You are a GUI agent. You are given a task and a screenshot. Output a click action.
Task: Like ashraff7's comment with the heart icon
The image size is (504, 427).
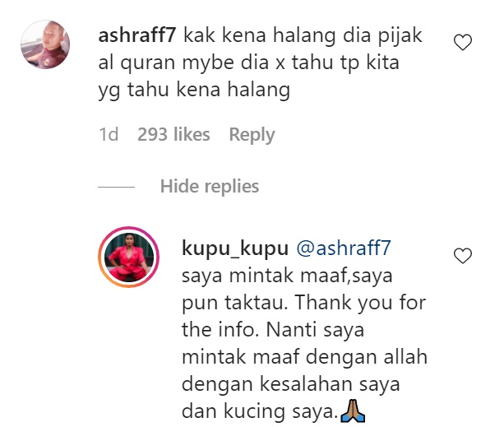pos(463,42)
